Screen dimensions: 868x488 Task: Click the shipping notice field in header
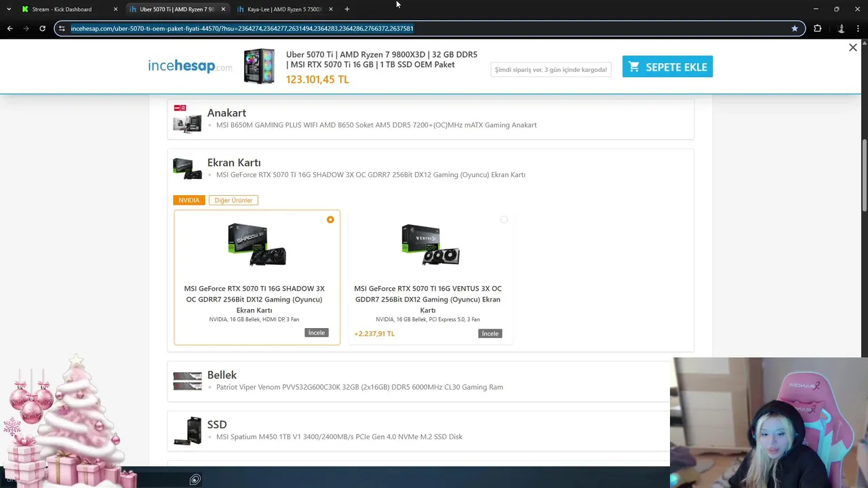tap(551, 69)
